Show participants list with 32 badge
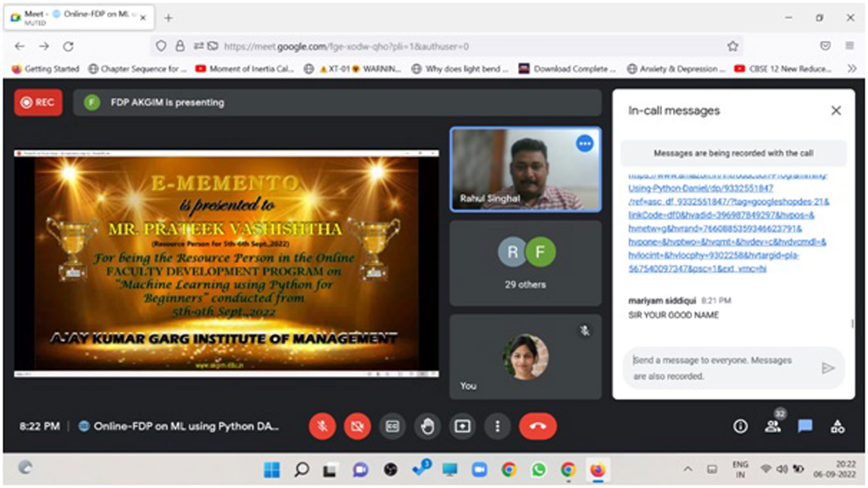Viewport: 868px width, 488px height. (773, 425)
